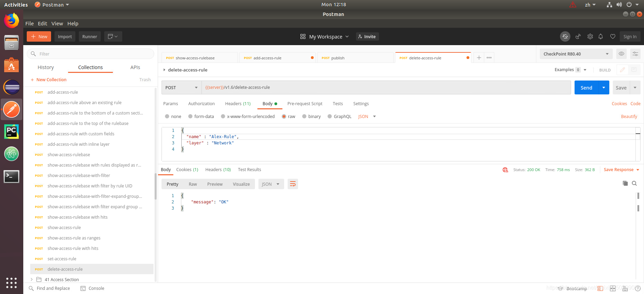Open keyboard shortcuts icon in status bar
The image size is (644, 294).
point(625,288)
